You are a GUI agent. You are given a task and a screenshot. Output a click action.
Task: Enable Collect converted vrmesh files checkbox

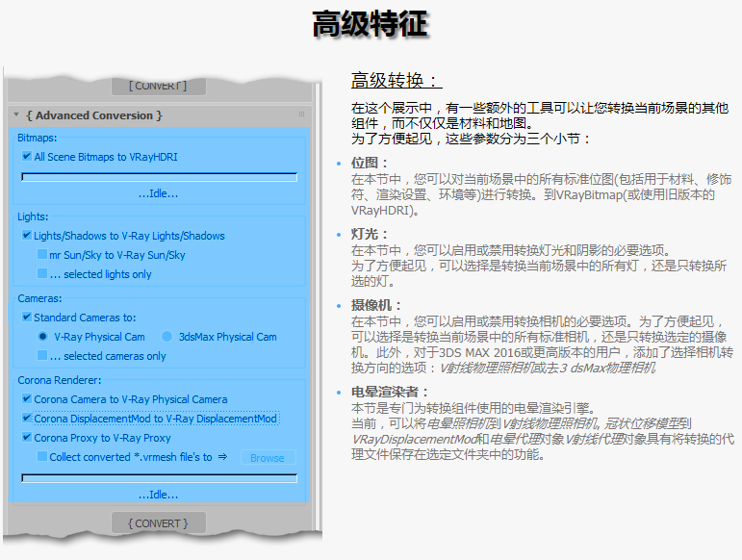pos(42,457)
